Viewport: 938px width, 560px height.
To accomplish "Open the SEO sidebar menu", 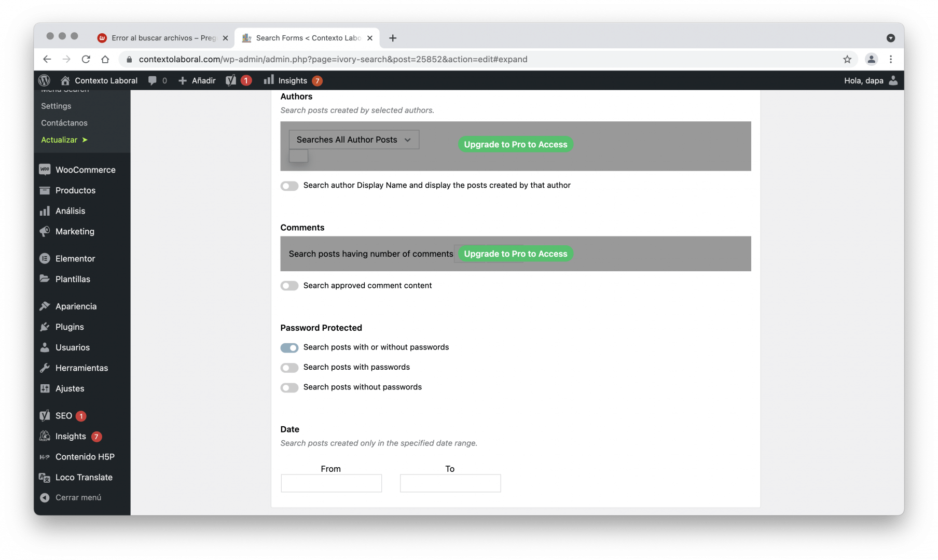I will pyautogui.click(x=82, y=415).
